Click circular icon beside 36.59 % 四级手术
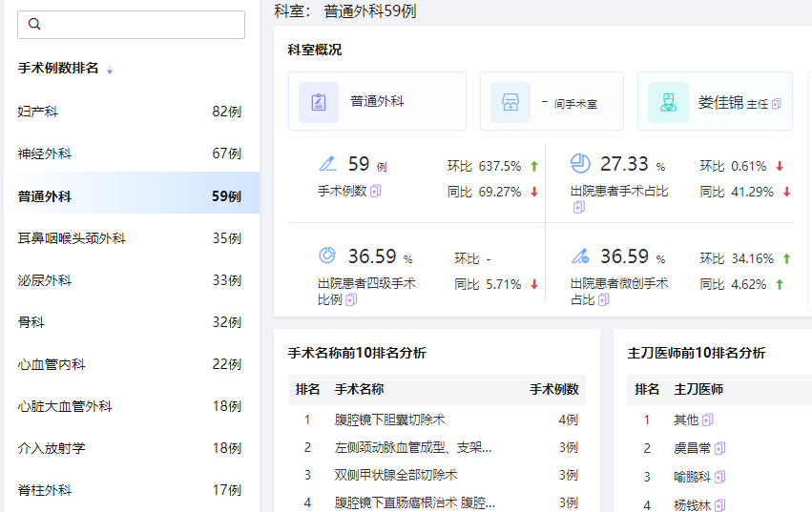The width and height of the screenshot is (812, 512). pyautogui.click(x=327, y=256)
